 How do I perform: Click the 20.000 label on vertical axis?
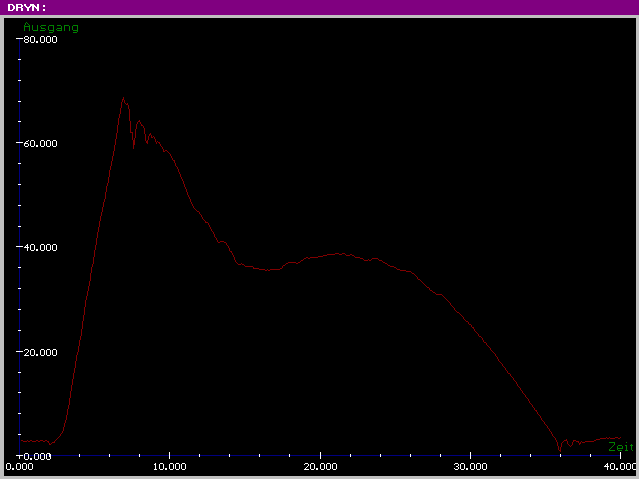(x=41, y=352)
